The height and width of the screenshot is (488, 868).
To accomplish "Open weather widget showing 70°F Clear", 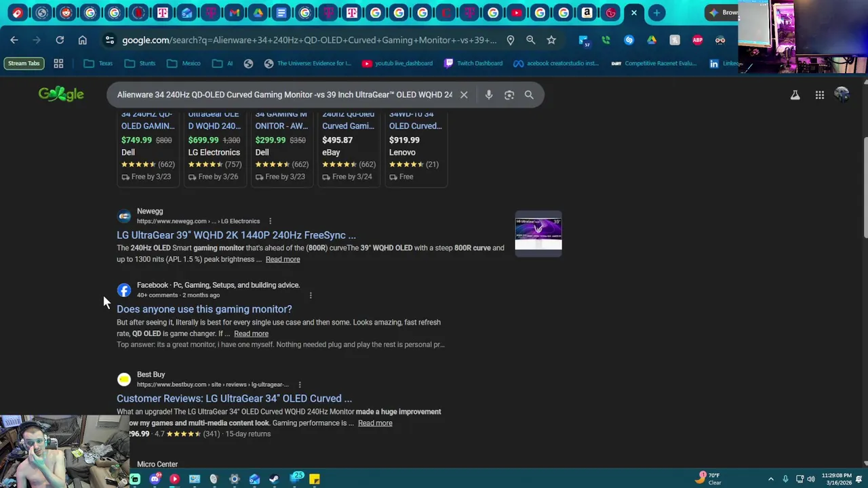I will pyautogui.click(x=708, y=479).
